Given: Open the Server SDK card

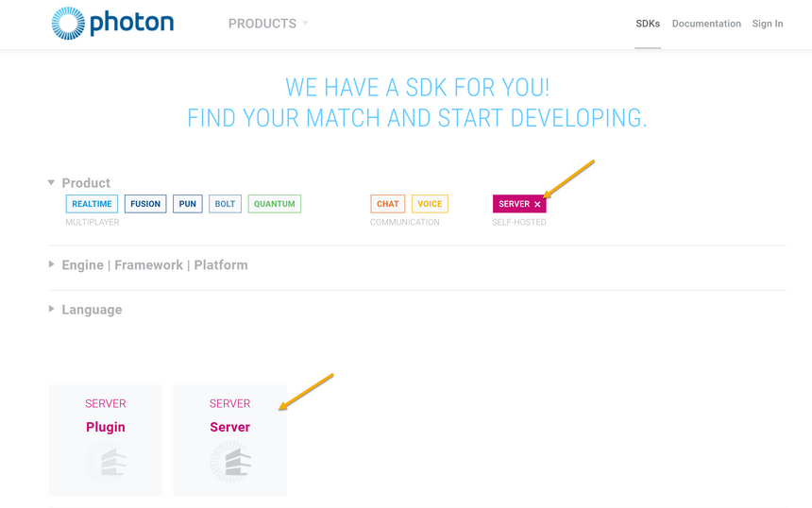Looking at the screenshot, I should click(x=230, y=440).
